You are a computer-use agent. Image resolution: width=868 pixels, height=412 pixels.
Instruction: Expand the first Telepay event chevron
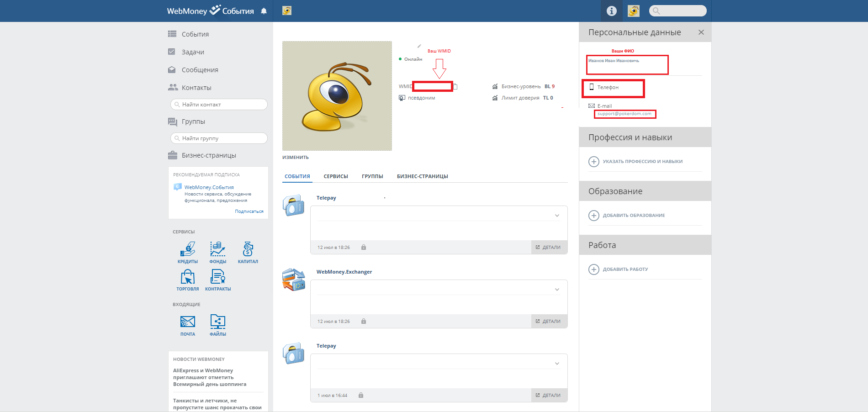tap(557, 216)
